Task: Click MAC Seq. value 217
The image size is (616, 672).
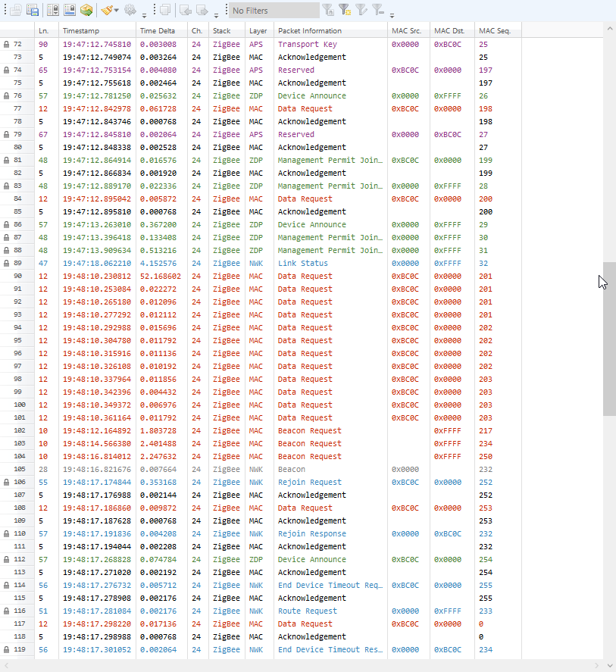Action: tap(486, 431)
